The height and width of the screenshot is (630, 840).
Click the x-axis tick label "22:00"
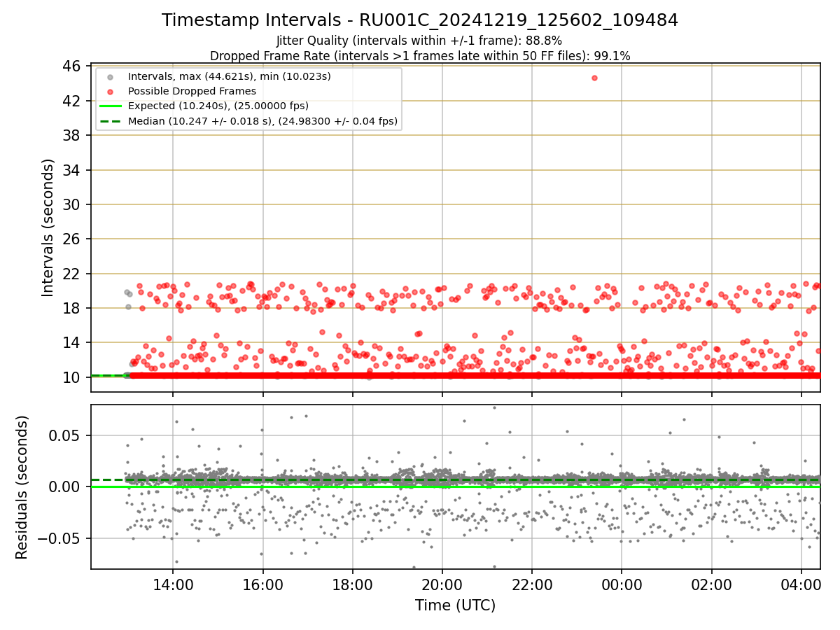pyautogui.click(x=532, y=584)
